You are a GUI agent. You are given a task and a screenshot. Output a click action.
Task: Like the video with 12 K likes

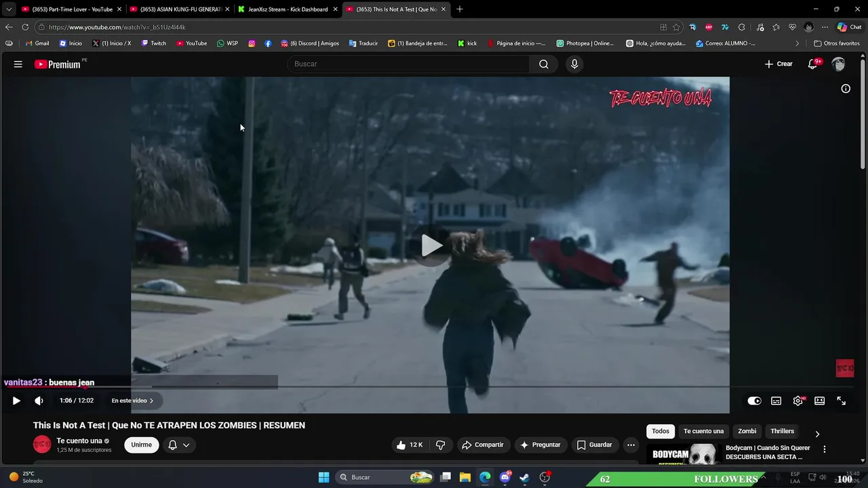point(410,445)
